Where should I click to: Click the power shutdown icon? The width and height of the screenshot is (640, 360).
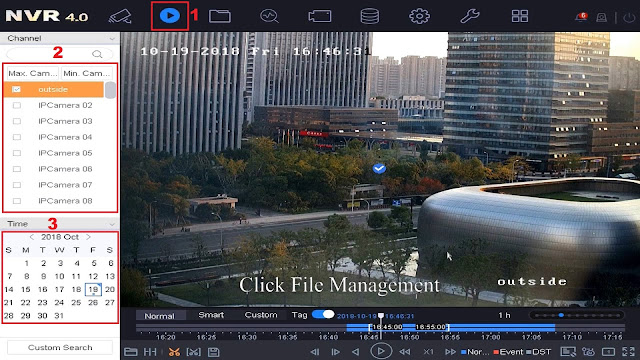pos(629,18)
